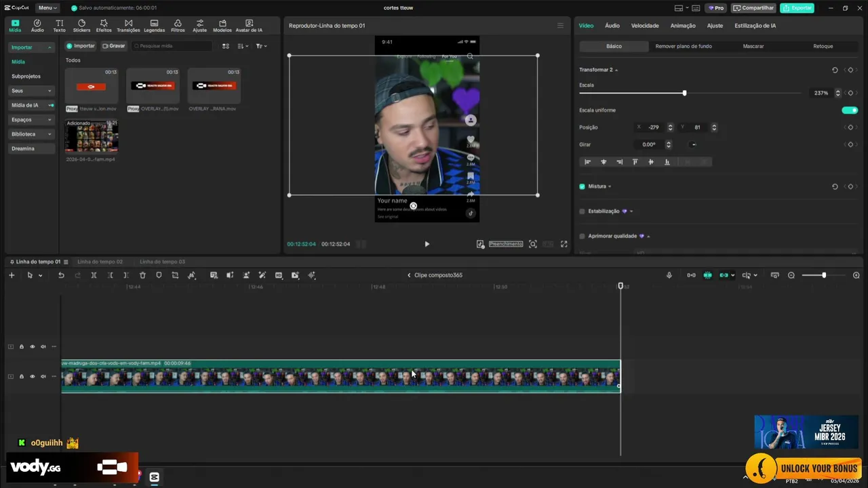Lock the lower video track
The height and width of the screenshot is (488, 868).
(21, 377)
